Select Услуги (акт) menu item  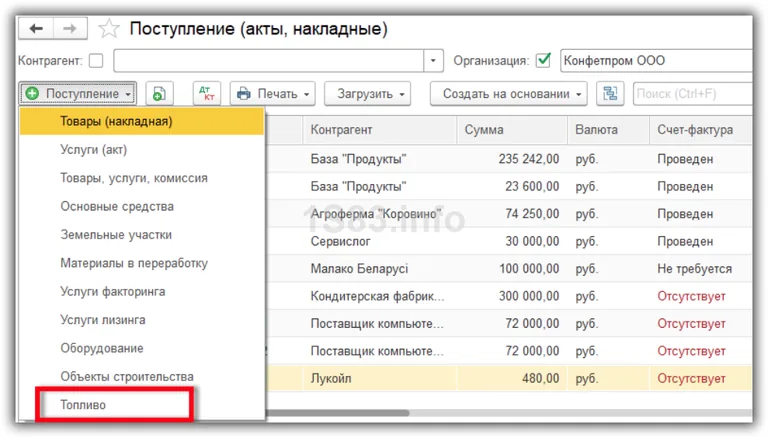[142, 149]
